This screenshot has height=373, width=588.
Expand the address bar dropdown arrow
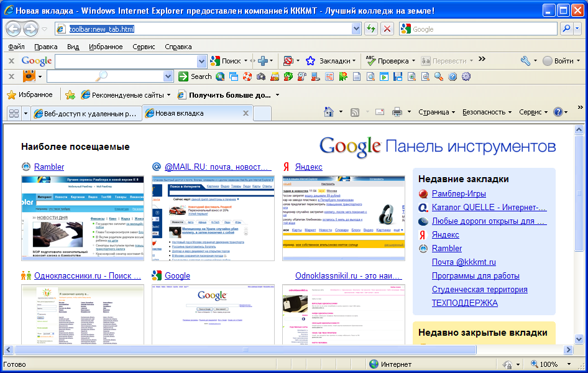pyautogui.click(x=356, y=29)
